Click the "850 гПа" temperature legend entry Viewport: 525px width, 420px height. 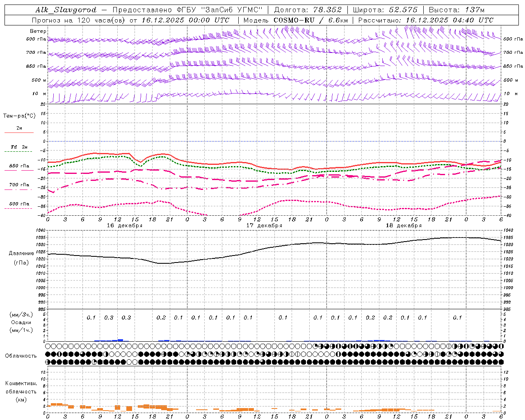(19, 166)
